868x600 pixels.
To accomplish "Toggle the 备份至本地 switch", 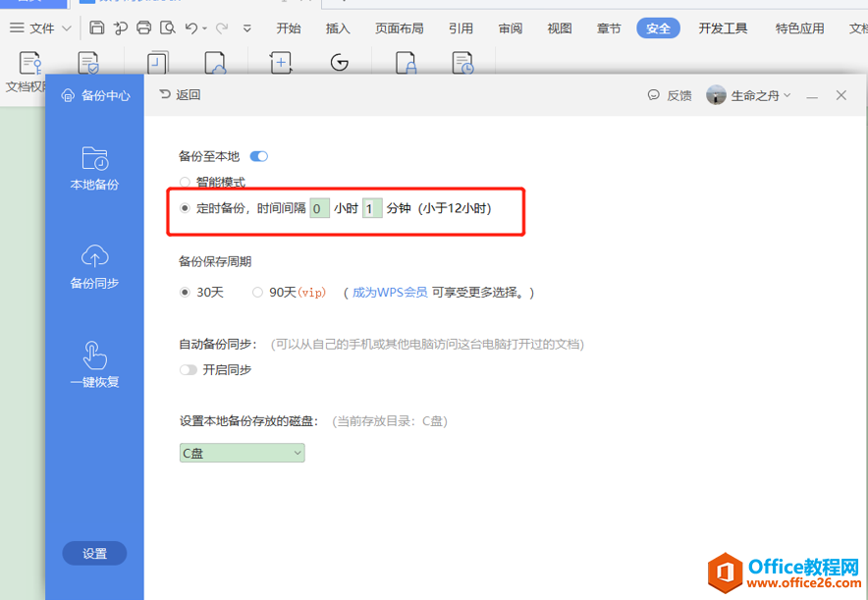I will coord(259,156).
